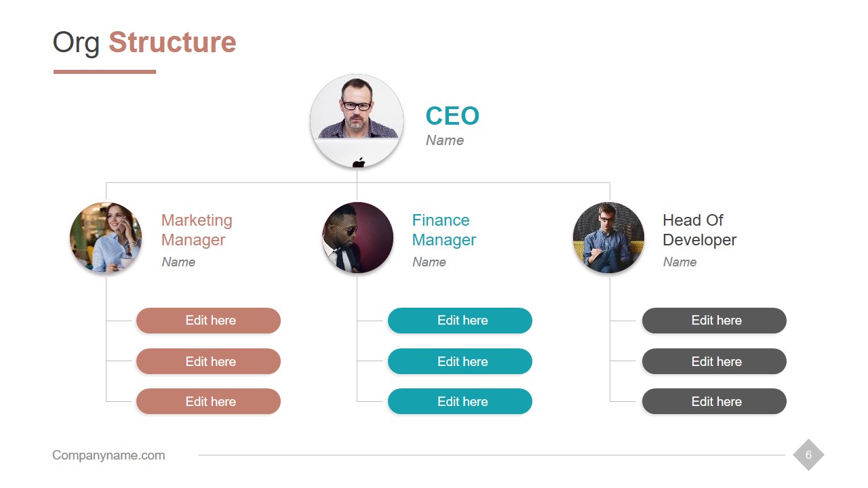Click the teal "CEO" heading text

coord(452,116)
